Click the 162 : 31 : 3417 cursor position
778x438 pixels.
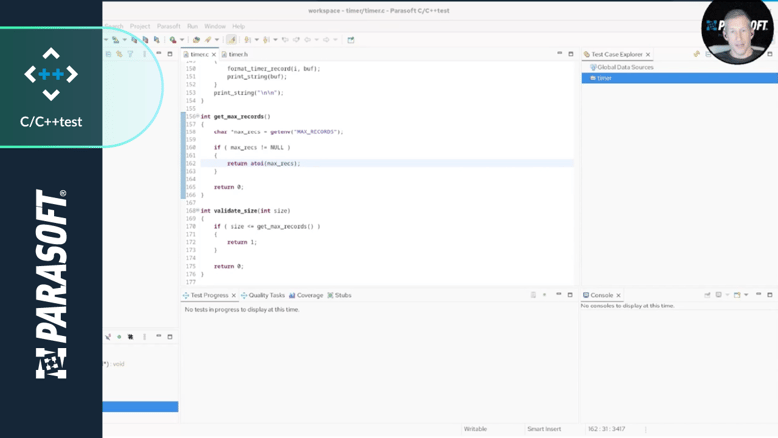click(606, 429)
